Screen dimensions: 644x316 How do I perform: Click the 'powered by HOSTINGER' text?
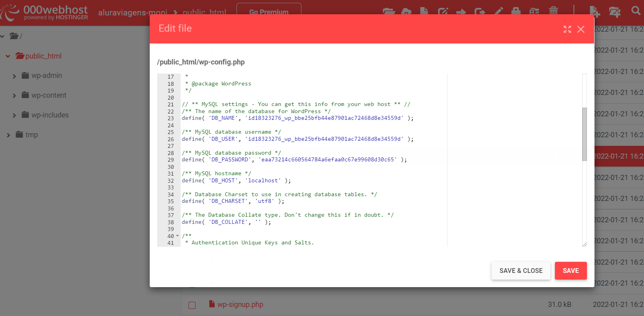[x=56, y=17]
